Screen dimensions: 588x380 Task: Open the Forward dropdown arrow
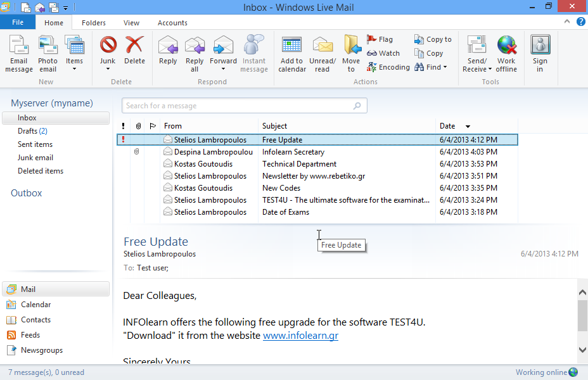click(x=223, y=69)
